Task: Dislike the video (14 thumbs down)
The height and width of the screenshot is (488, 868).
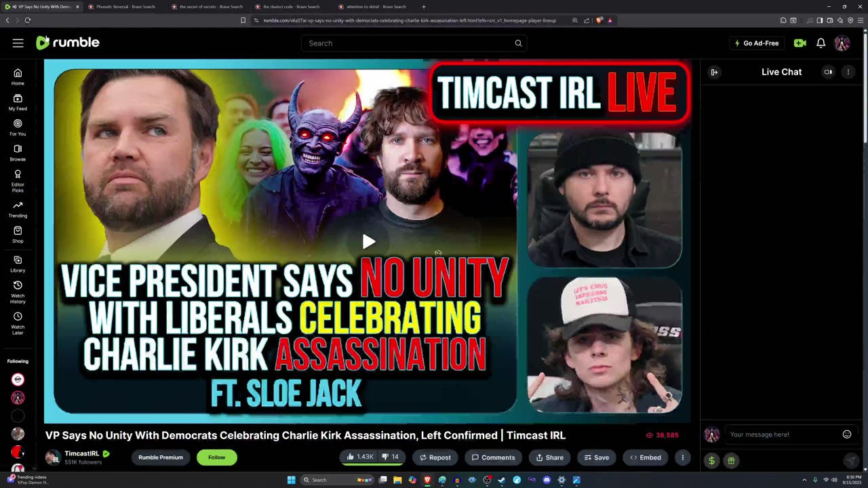Action: click(x=391, y=457)
